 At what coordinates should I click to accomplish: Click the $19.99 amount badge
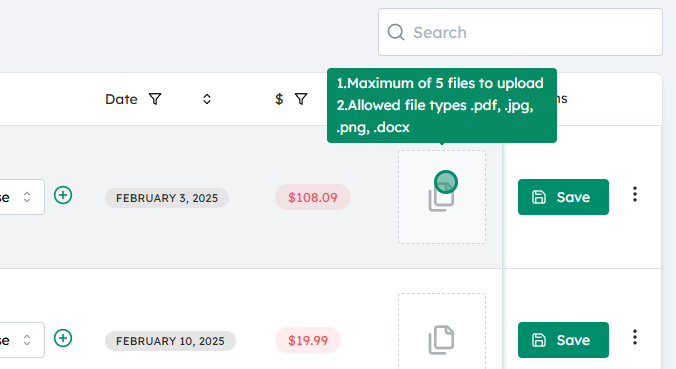(x=308, y=341)
